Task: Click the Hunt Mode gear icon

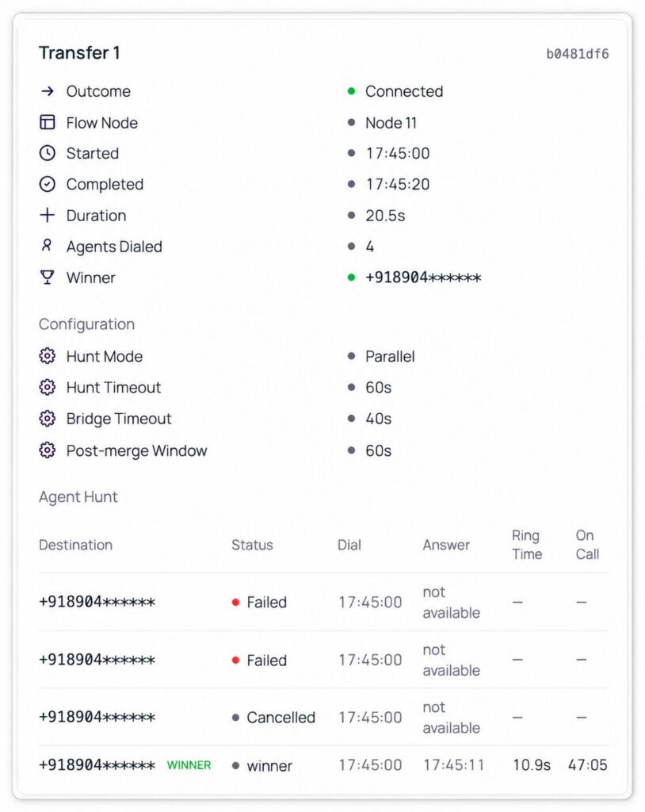Action: [x=47, y=356]
